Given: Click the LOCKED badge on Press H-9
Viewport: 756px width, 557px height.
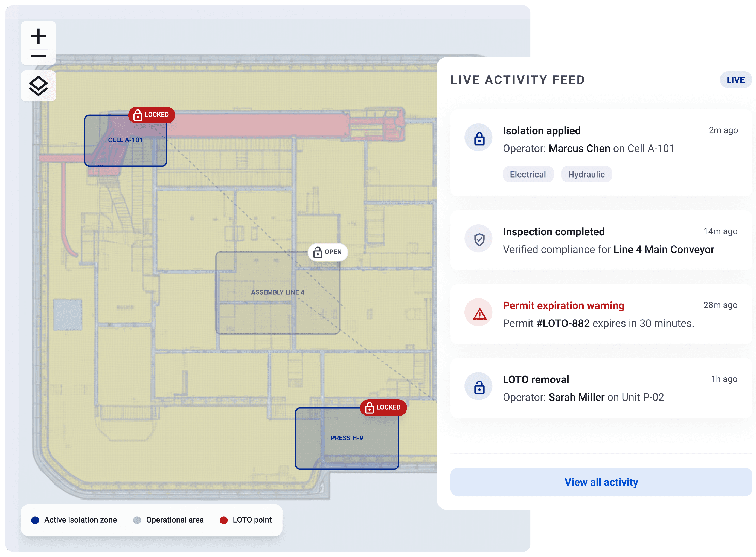Looking at the screenshot, I should pos(383,407).
